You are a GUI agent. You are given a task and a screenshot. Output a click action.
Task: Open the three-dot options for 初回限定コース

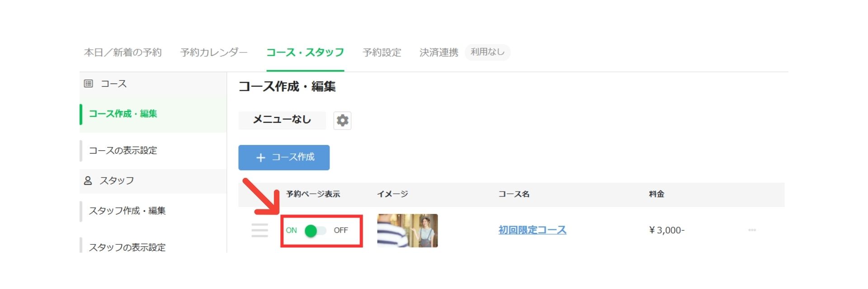(x=752, y=230)
